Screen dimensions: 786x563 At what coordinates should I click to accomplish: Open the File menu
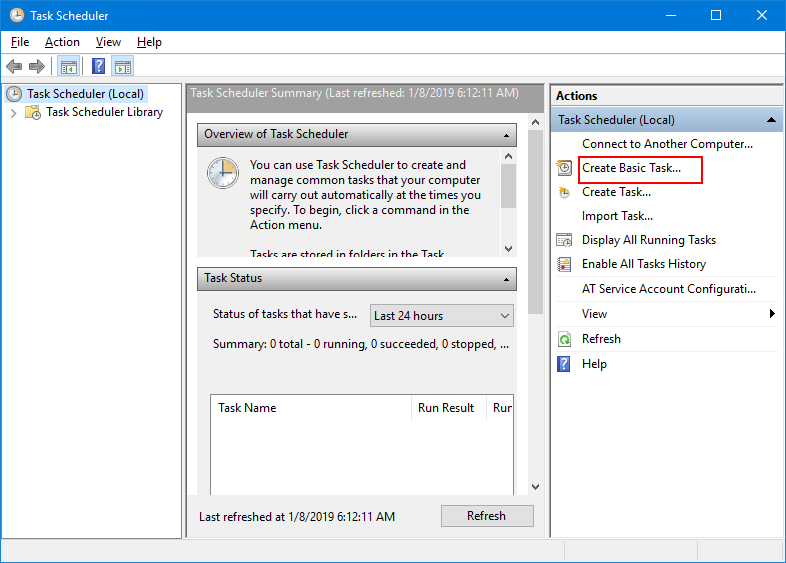click(x=20, y=42)
